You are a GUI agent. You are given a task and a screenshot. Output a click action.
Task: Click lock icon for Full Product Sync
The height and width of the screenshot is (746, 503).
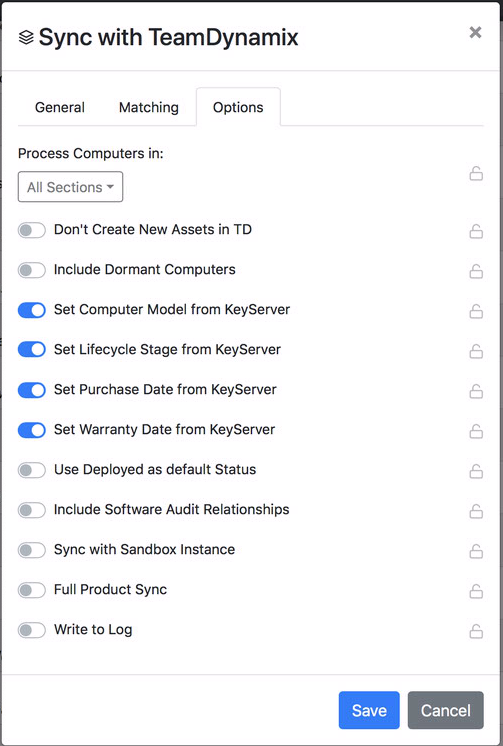coord(476,590)
